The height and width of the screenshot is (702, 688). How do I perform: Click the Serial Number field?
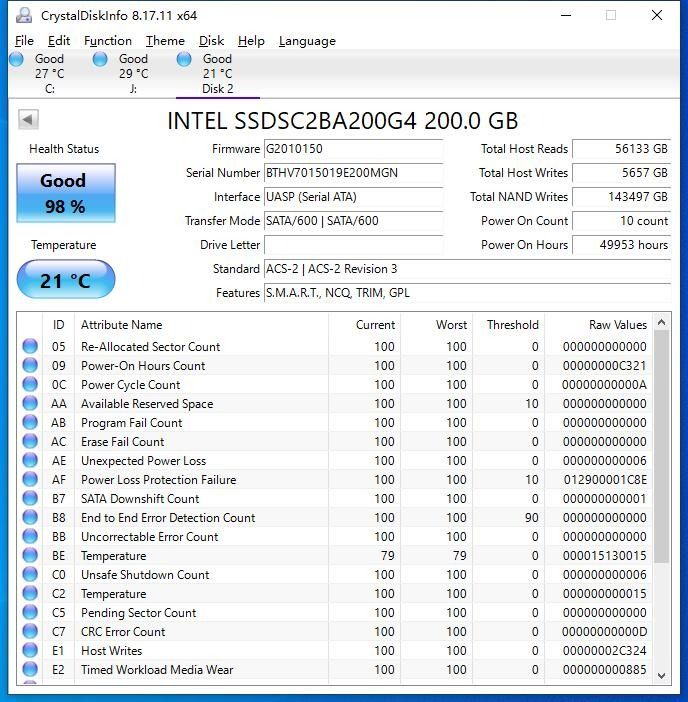(x=353, y=173)
